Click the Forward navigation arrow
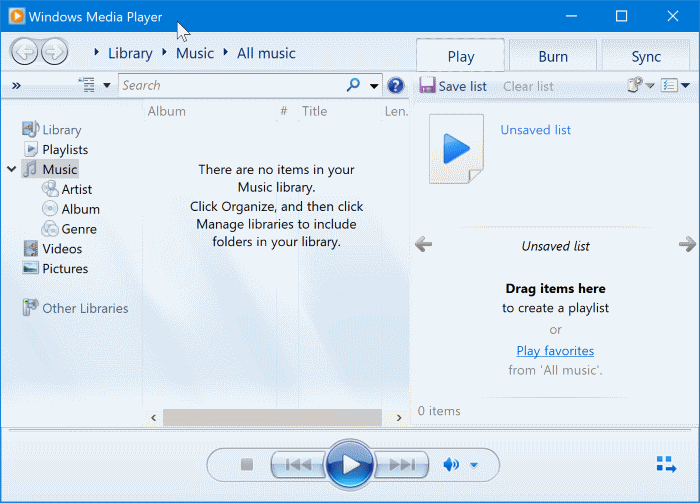The height and width of the screenshot is (503, 700). pos(54,52)
